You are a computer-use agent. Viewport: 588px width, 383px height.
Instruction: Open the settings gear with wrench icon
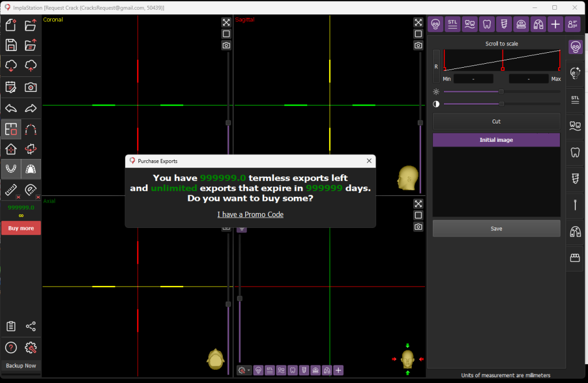[x=31, y=347]
